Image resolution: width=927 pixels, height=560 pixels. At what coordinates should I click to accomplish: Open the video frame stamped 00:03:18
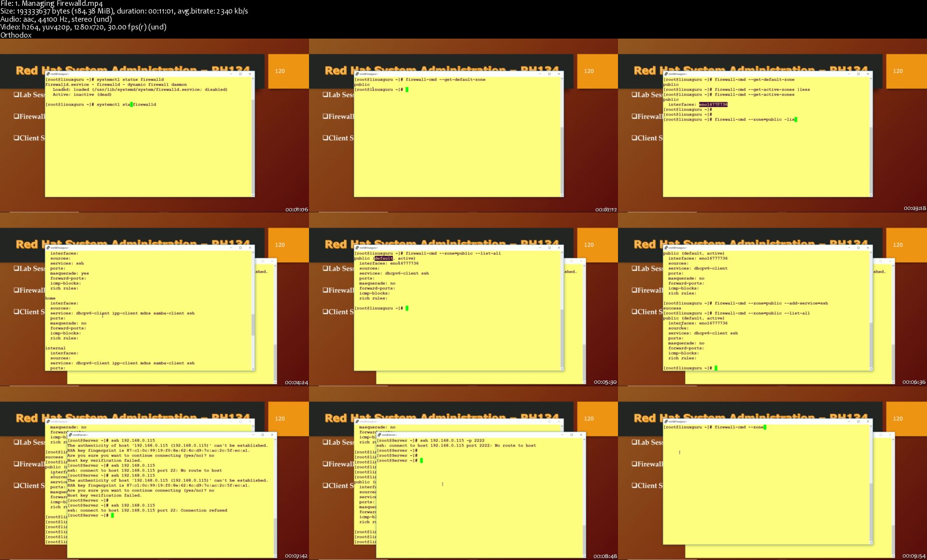click(772, 126)
